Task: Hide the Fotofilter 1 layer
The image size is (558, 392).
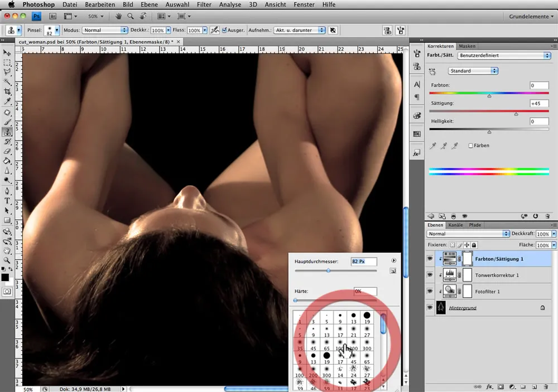Action: click(x=430, y=291)
